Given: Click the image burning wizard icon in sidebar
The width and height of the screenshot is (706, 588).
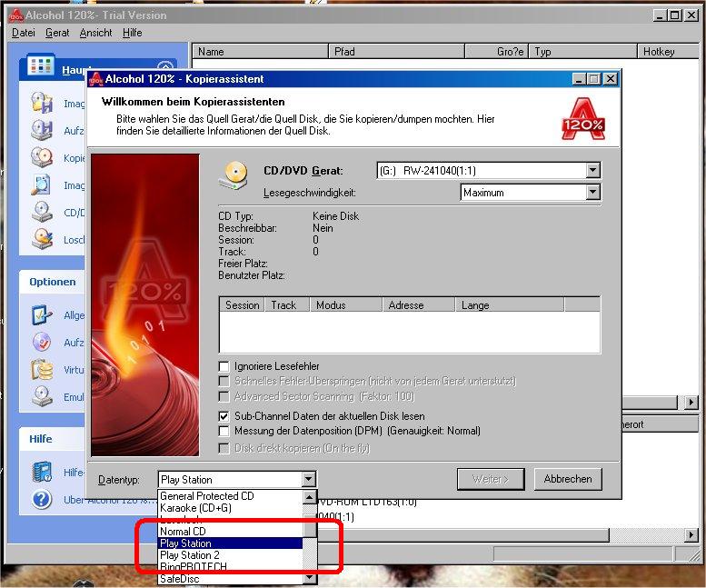Looking at the screenshot, I should coord(42,130).
